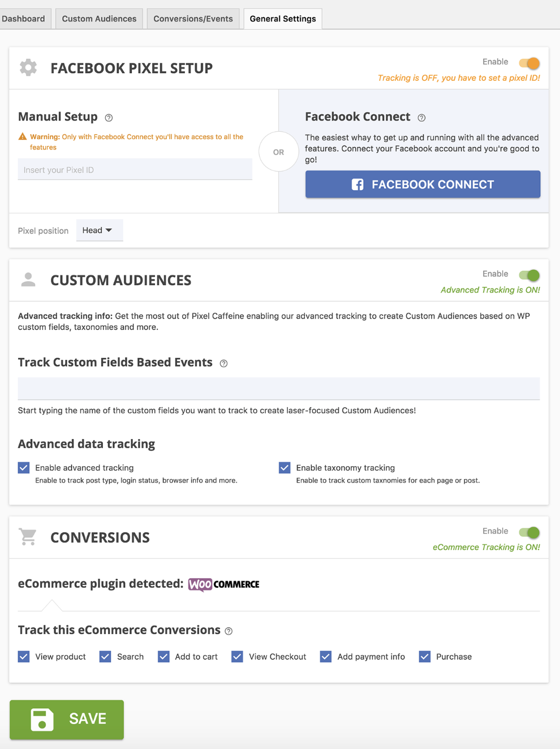Click the WooCommerce logo

tap(224, 584)
